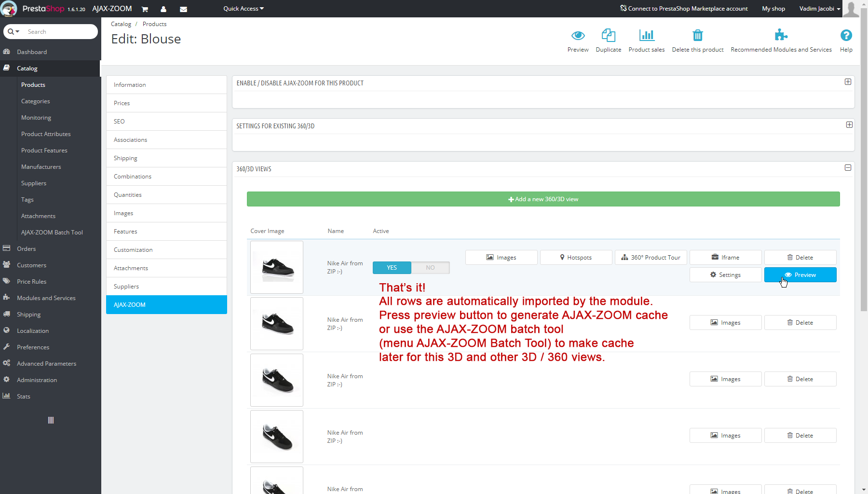Open the Images product tab
868x494 pixels.
(166, 213)
